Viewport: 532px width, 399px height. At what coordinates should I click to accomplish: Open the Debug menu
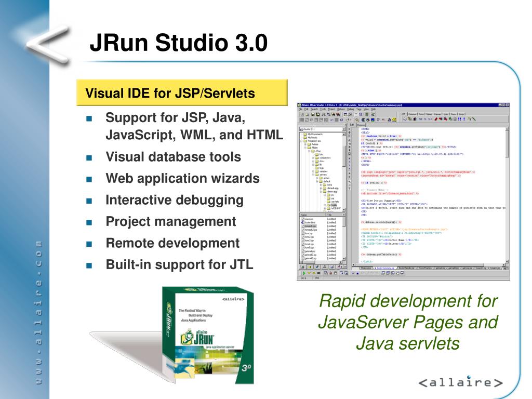coord(351,109)
